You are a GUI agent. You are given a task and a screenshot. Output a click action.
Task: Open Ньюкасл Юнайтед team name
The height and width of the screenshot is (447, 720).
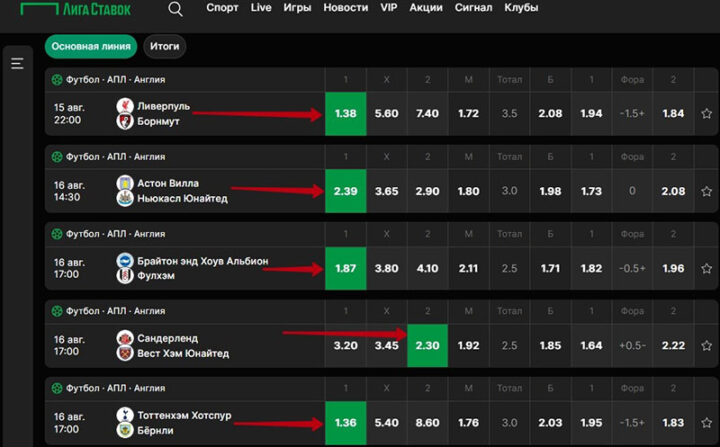182,198
